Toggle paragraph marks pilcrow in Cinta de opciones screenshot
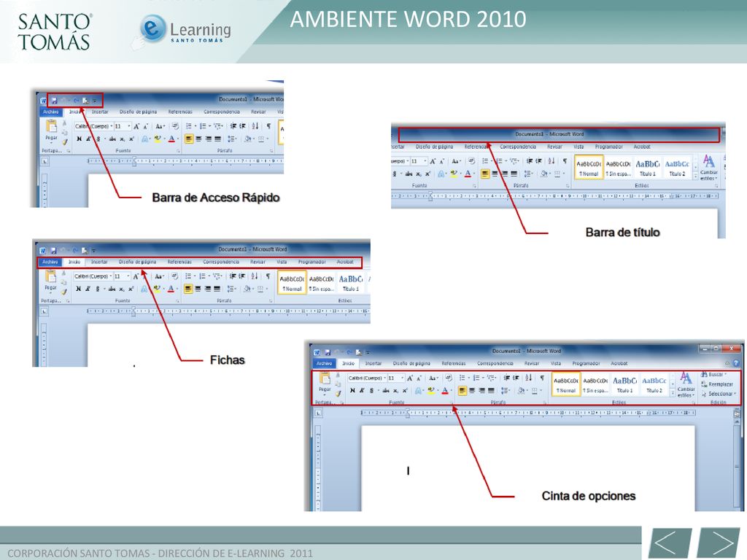 pyautogui.click(x=542, y=378)
